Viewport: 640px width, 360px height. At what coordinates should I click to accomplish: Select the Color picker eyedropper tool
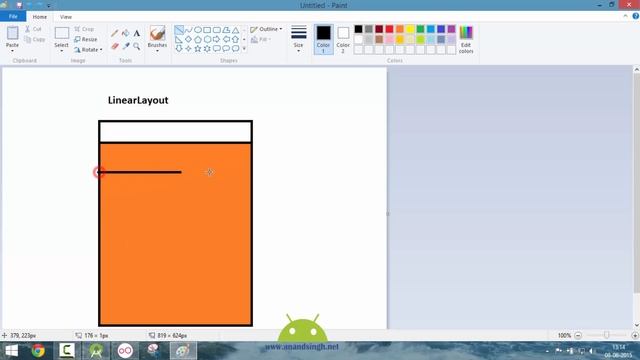pos(126,46)
